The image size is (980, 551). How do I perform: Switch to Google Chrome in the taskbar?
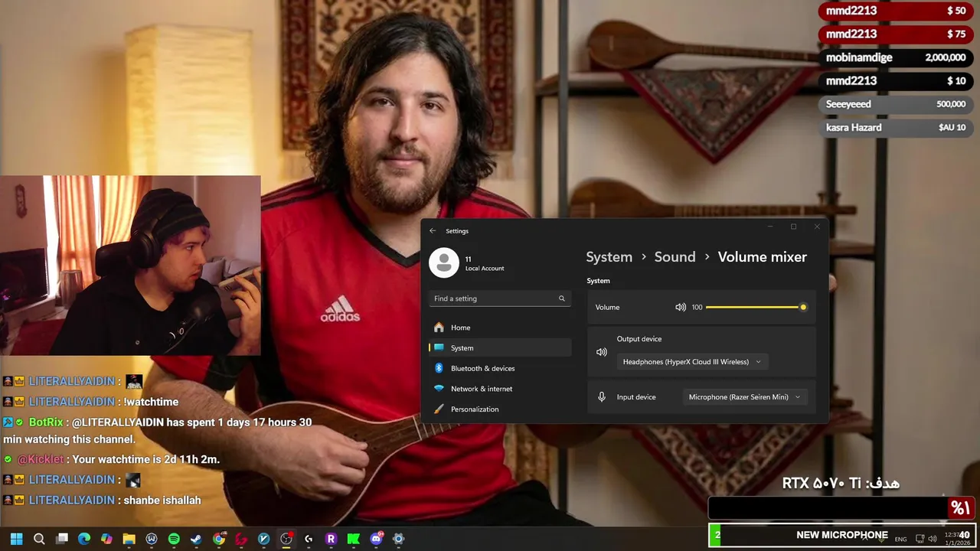coord(219,539)
